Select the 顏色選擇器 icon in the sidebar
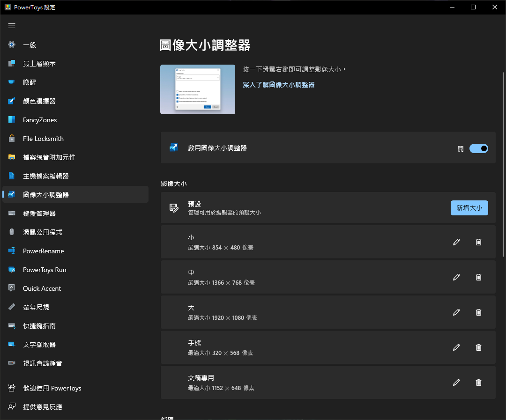 [11, 101]
